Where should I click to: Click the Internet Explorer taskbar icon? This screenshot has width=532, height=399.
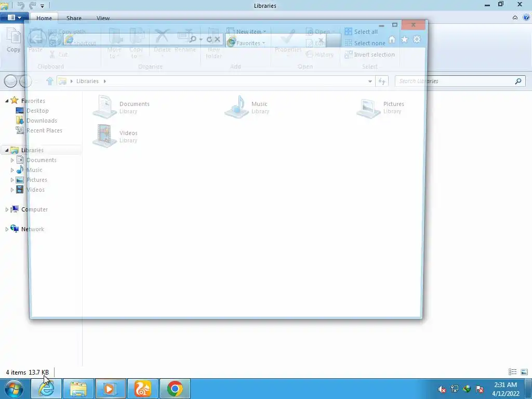click(x=46, y=389)
